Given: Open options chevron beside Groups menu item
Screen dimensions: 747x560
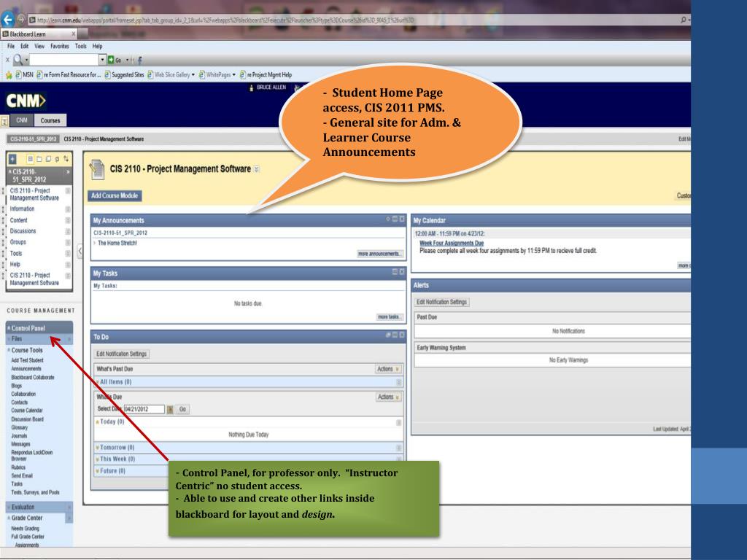Looking at the screenshot, I should point(68,242).
